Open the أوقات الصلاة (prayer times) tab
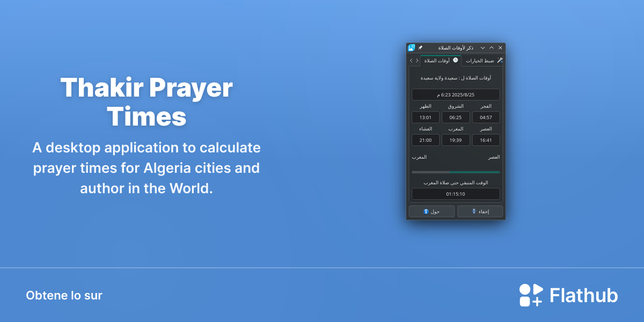The image size is (644, 322). [x=441, y=61]
